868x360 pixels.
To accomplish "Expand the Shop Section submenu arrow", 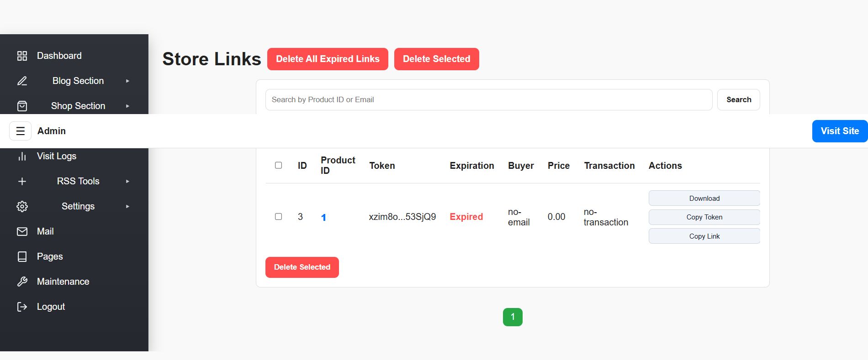I will [x=127, y=106].
